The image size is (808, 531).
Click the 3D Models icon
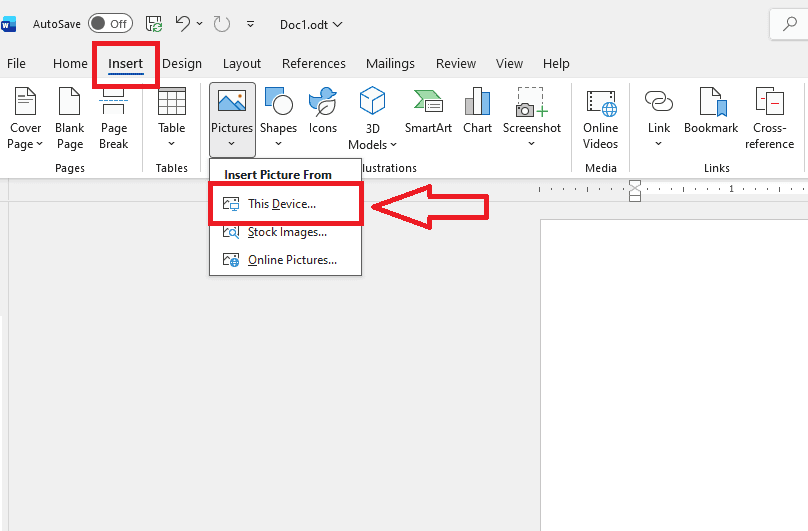pyautogui.click(x=373, y=101)
